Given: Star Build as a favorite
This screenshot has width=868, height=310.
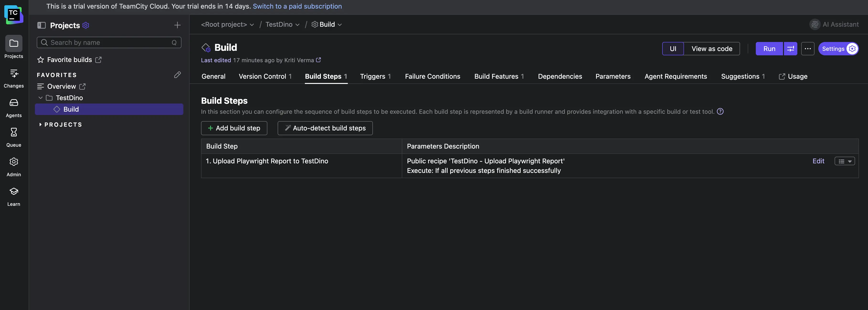Looking at the screenshot, I should click(40, 60).
